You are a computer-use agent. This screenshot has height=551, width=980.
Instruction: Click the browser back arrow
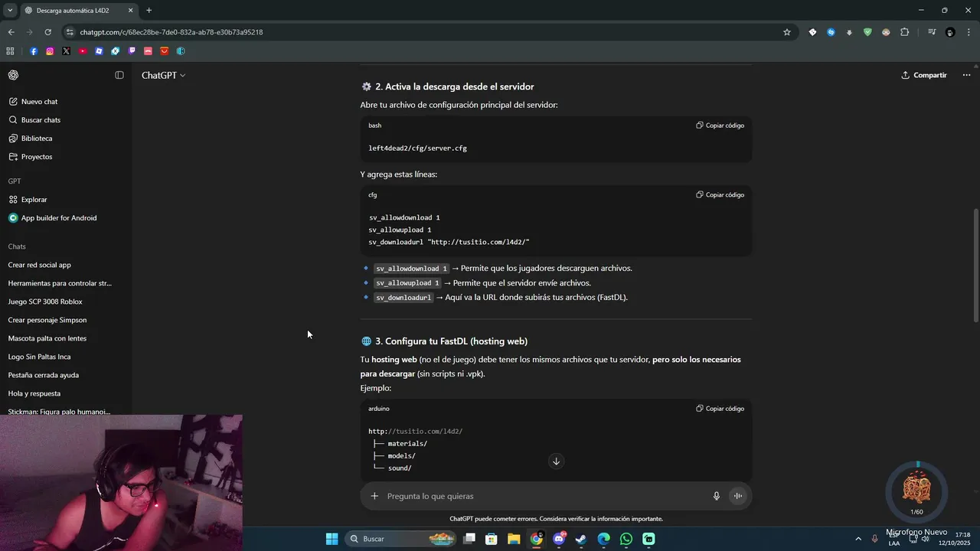click(11, 32)
